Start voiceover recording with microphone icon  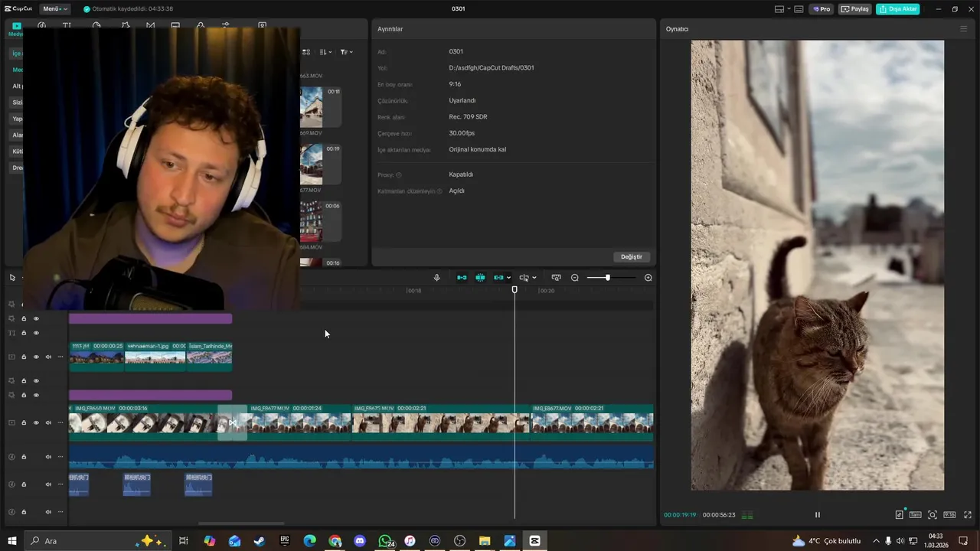pyautogui.click(x=436, y=278)
